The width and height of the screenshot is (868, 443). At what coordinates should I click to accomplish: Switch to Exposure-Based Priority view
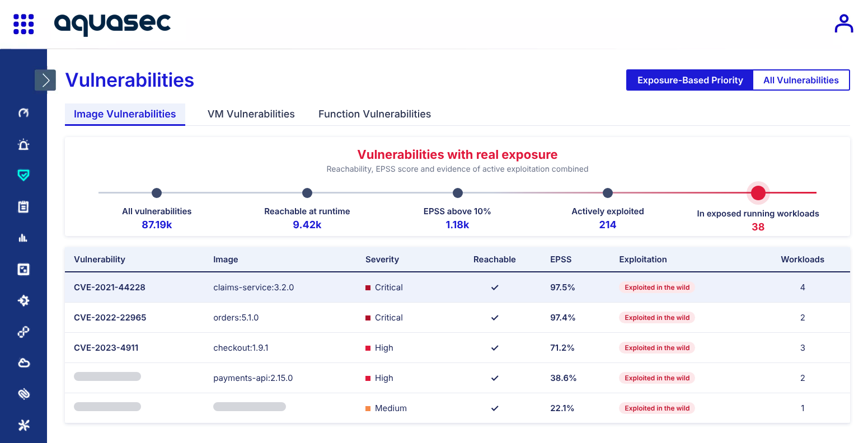[x=690, y=80]
